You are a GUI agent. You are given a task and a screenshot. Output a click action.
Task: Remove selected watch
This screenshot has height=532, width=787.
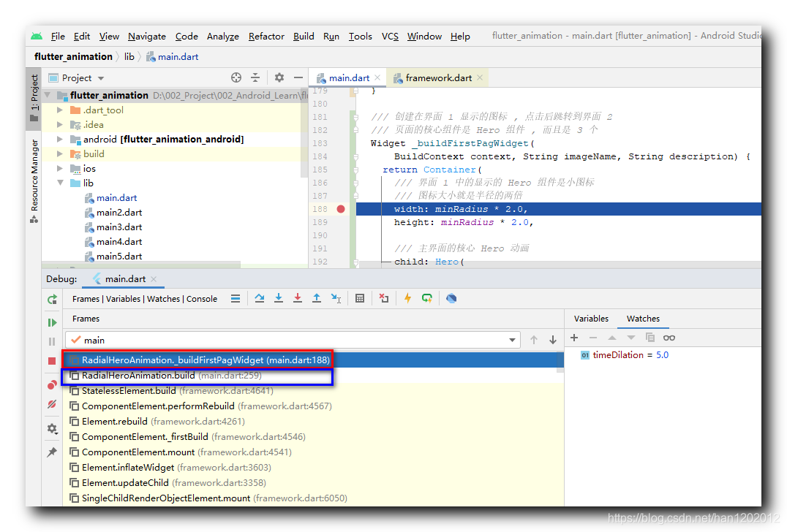point(593,338)
